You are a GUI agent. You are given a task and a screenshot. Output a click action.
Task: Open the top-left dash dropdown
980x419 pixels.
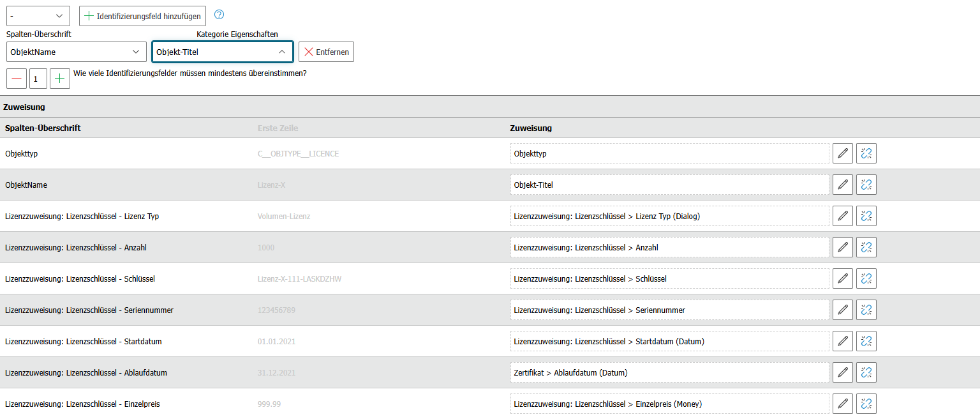(x=38, y=16)
